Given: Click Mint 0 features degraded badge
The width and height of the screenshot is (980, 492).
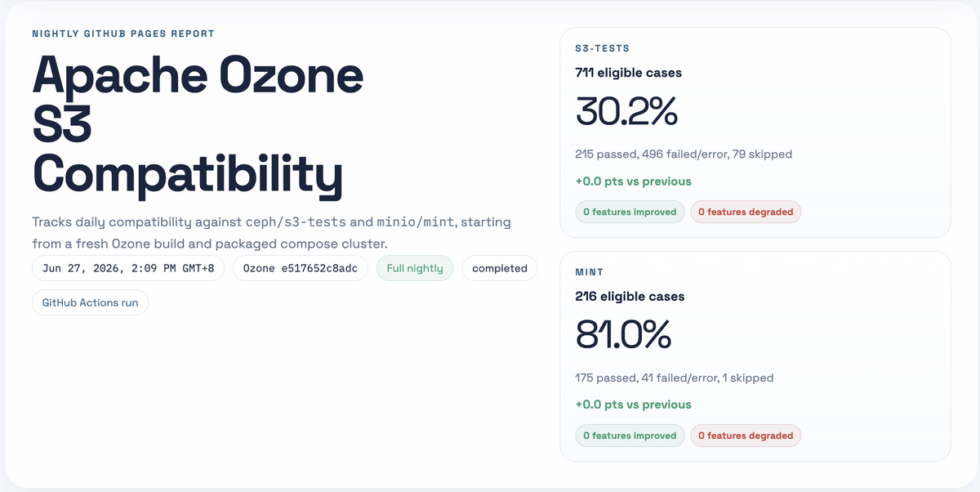Looking at the screenshot, I should click(746, 436).
